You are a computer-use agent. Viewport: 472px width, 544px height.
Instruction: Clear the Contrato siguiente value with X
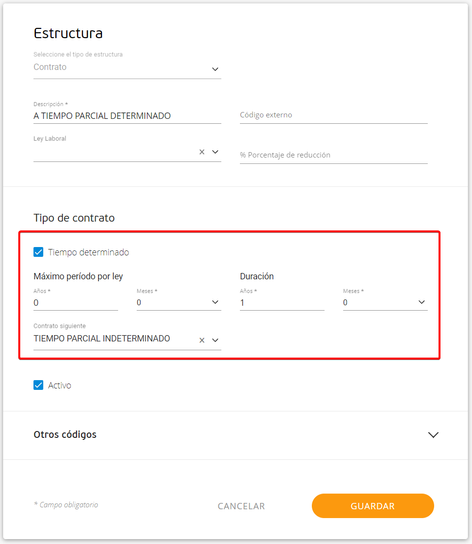tap(202, 340)
